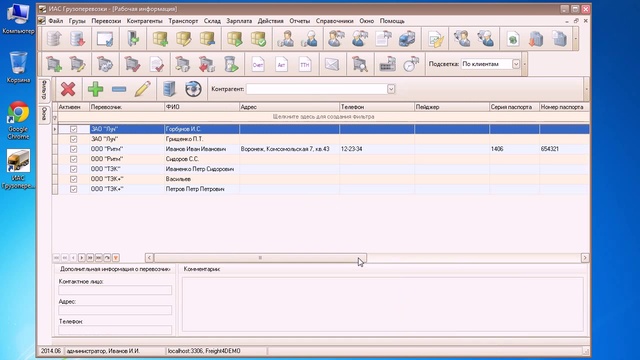This screenshot has width=640, height=360.
Task: Click the transport truck icon in top toolbar
Action: (407, 39)
